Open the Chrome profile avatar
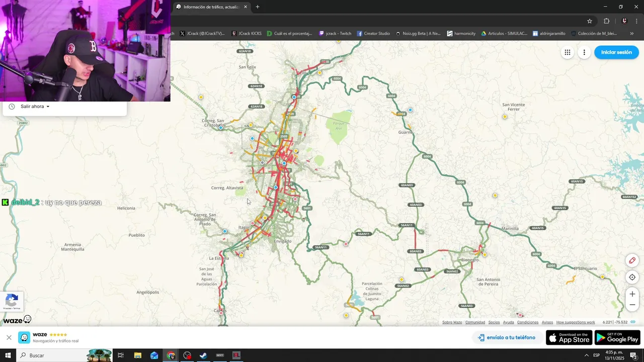 coord(624,21)
